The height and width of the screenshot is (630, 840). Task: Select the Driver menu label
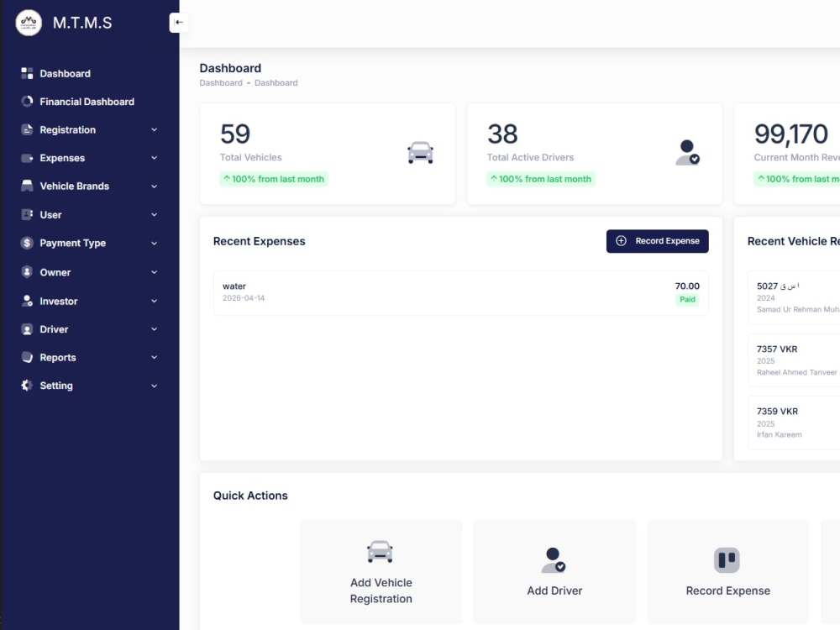54,329
